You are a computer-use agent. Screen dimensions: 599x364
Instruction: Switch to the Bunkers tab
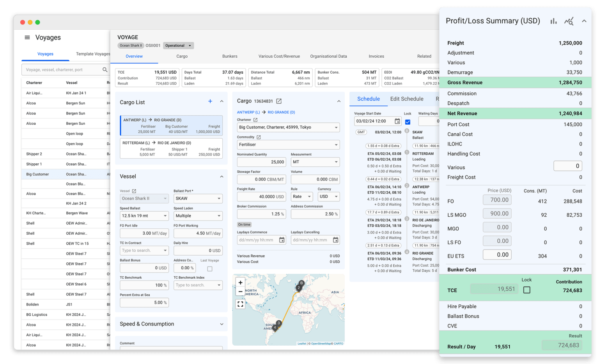tap(230, 56)
